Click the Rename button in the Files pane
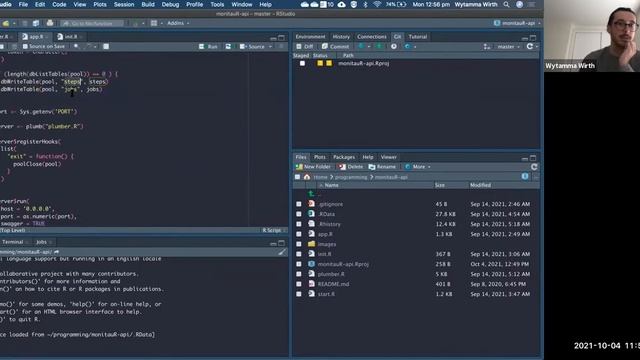 [382, 167]
